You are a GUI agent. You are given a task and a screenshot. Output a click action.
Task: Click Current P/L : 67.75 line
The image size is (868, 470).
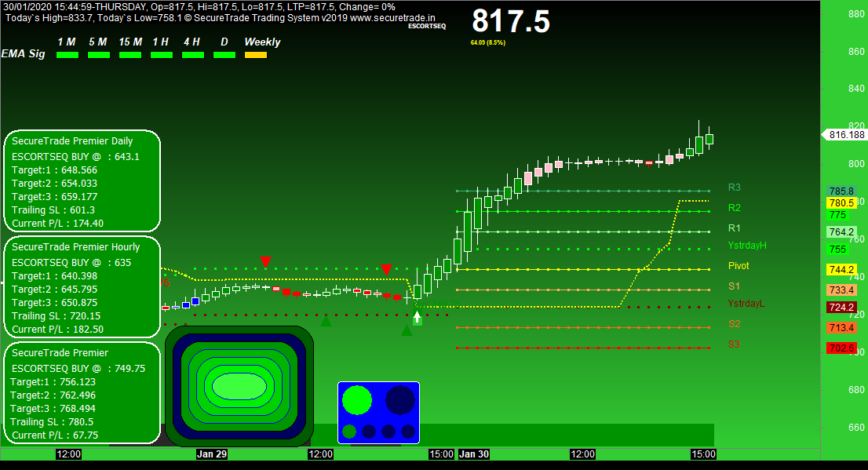click(x=55, y=435)
